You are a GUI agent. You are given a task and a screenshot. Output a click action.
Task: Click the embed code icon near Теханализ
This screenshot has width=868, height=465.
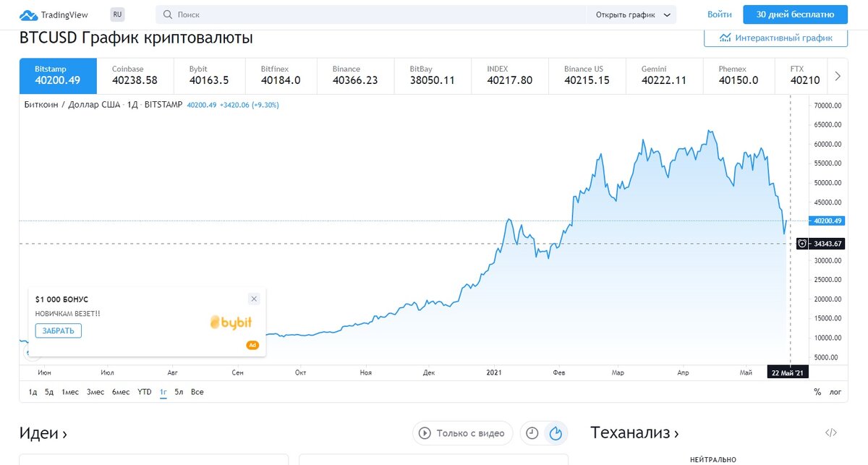[831, 432]
